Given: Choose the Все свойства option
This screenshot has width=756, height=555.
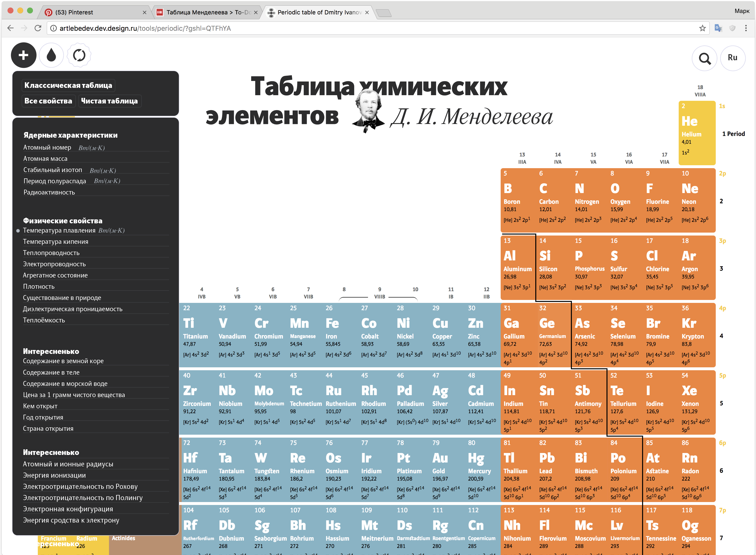Looking at the screenshot, I should click(48, 101).
